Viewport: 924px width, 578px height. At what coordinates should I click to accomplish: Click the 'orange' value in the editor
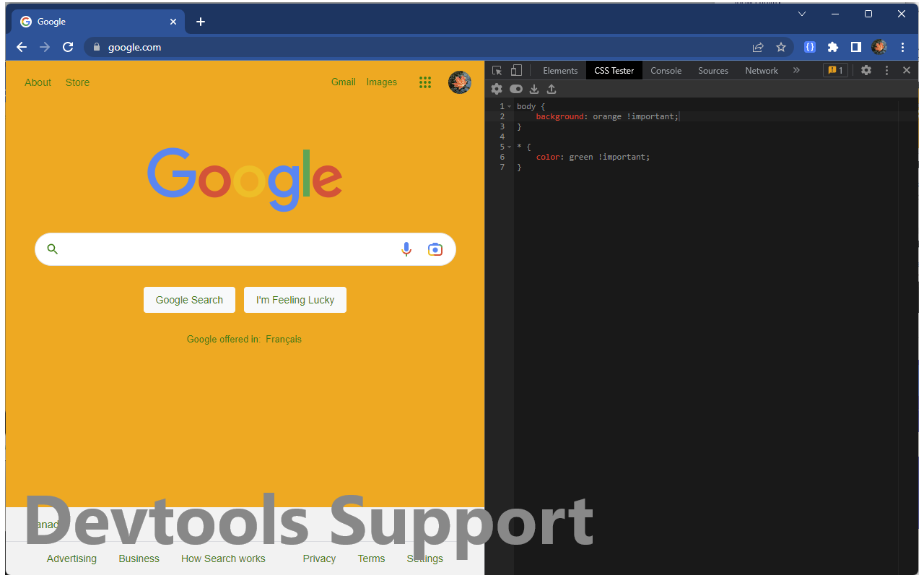point(607,116)
